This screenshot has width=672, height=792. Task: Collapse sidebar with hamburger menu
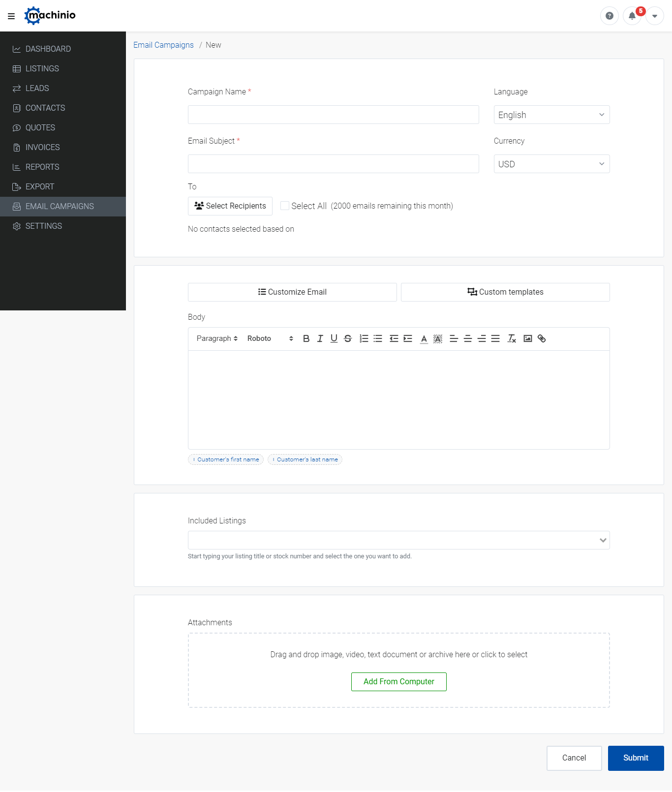click(11, 16)
